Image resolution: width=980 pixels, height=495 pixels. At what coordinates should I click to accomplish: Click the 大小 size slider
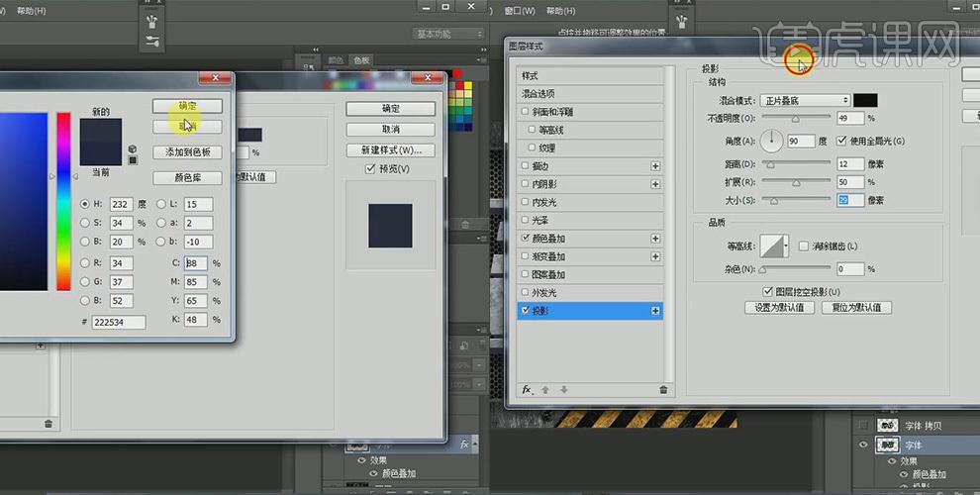coord(796,200)
